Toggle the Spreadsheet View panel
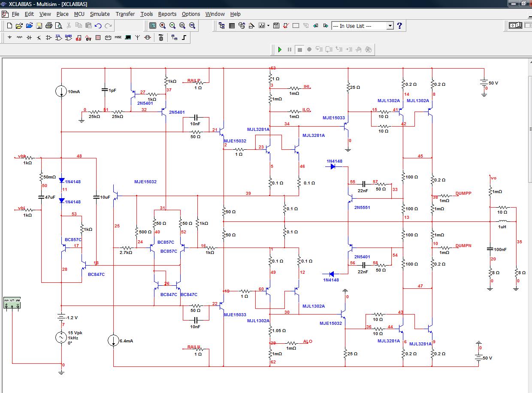 point(232,26)
